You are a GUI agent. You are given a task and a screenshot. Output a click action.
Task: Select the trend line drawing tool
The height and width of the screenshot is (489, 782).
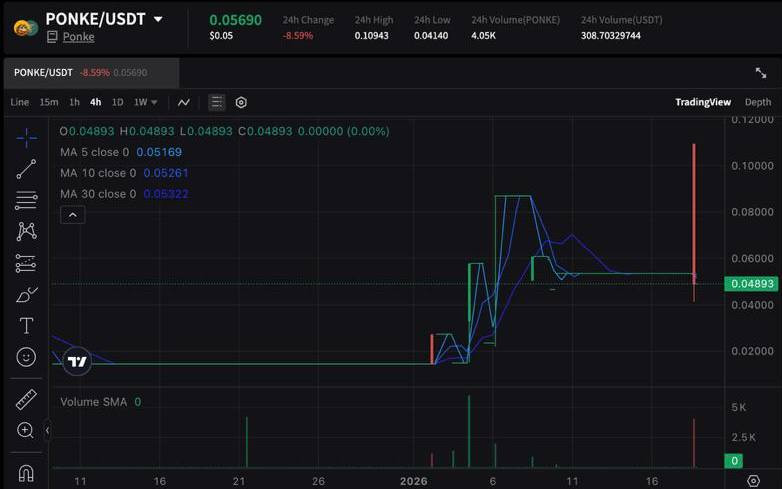[26, 169]
